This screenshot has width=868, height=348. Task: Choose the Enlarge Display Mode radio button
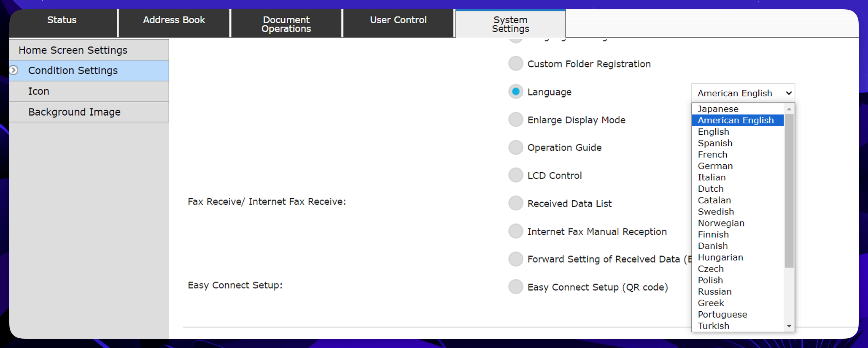coord(515,120)
